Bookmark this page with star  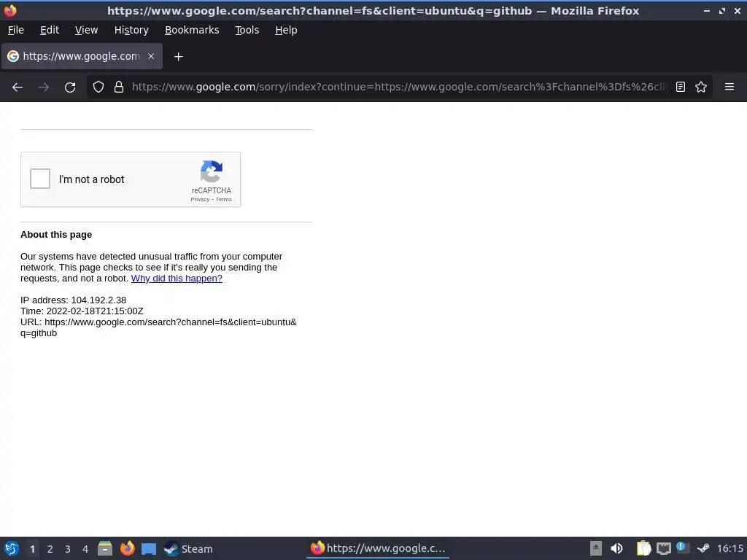[x=701, y=87]
